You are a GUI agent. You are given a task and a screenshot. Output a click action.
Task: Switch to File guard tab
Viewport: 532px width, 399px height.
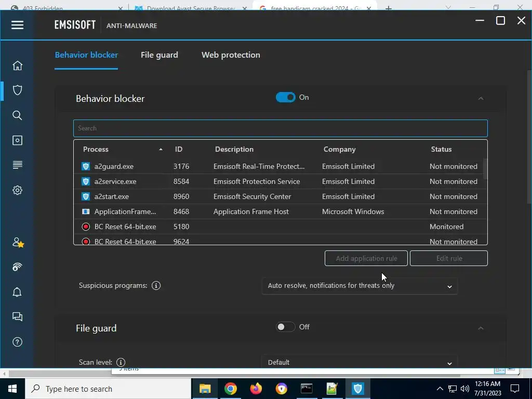159,55
